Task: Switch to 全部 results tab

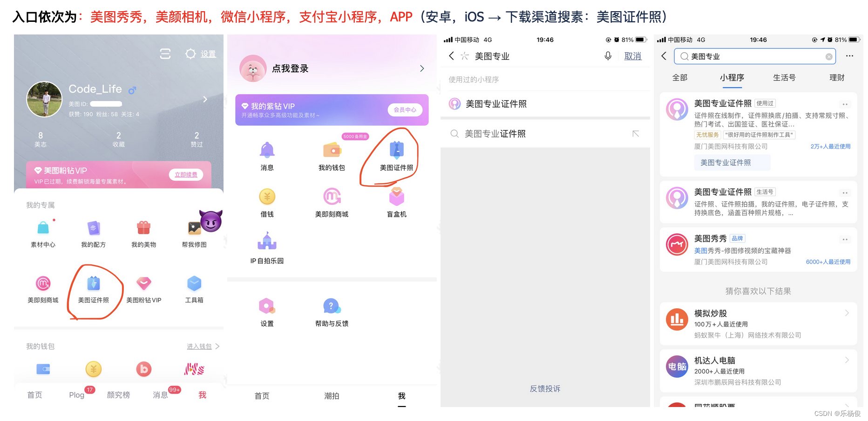Action: pyautogui.click(x=680, y=78)
